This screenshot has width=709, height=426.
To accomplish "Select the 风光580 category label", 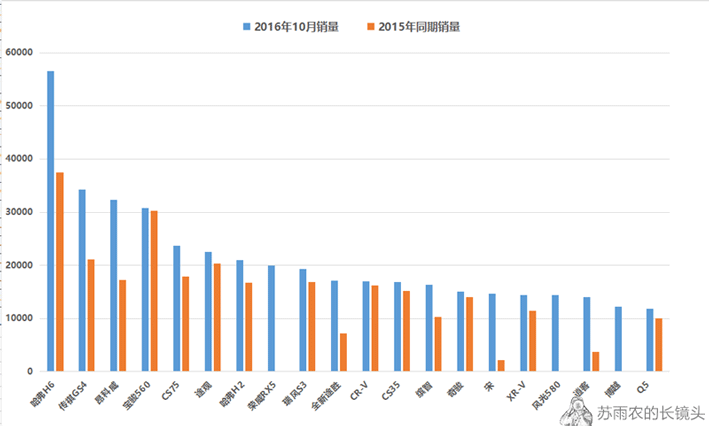I will (546, 396).
